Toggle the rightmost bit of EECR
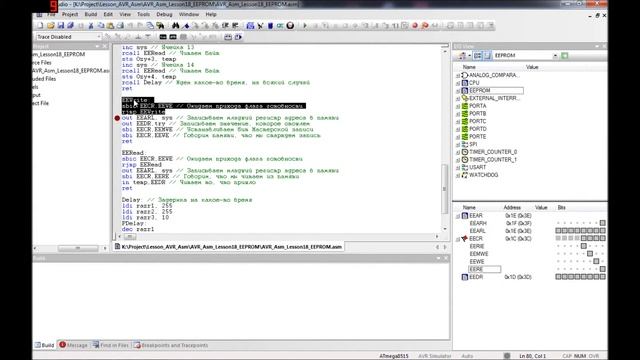Screen dimensions: 640x360 [602, 238]
